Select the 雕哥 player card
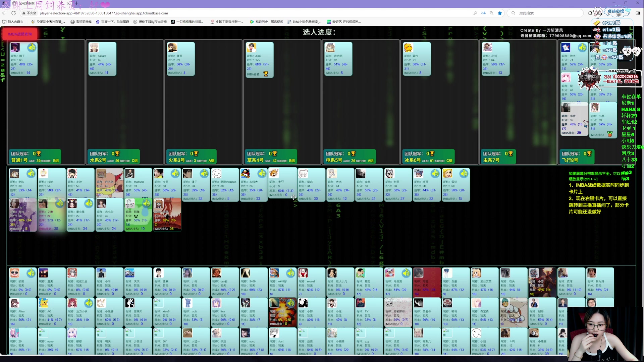The width and height of the screenshot is (644, 362). coord(181,59)
